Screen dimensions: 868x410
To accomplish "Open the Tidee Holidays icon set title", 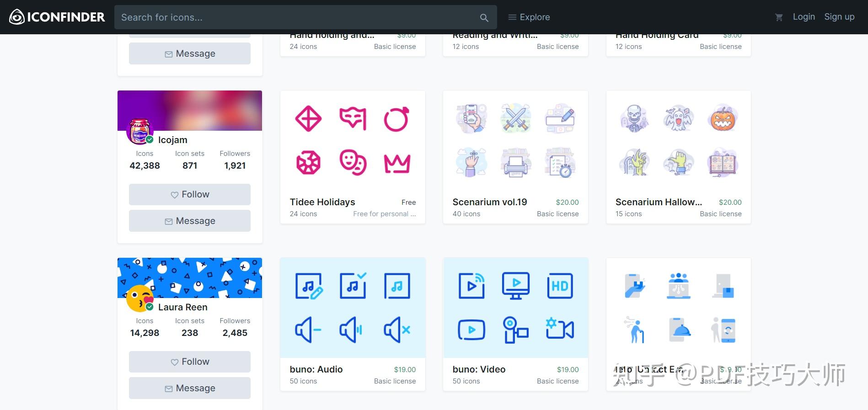I will click(322, 202).
